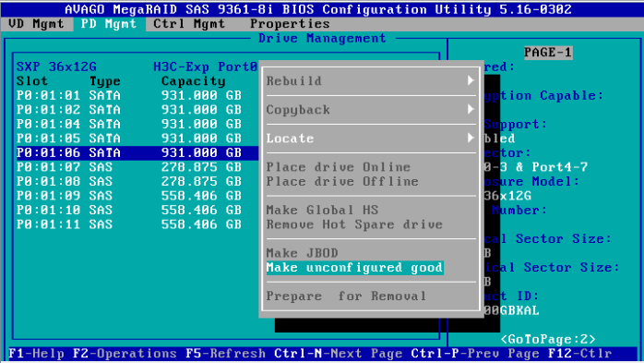
Task: Choose Copyback in operations menu
Action: click(x=298, y=110)
